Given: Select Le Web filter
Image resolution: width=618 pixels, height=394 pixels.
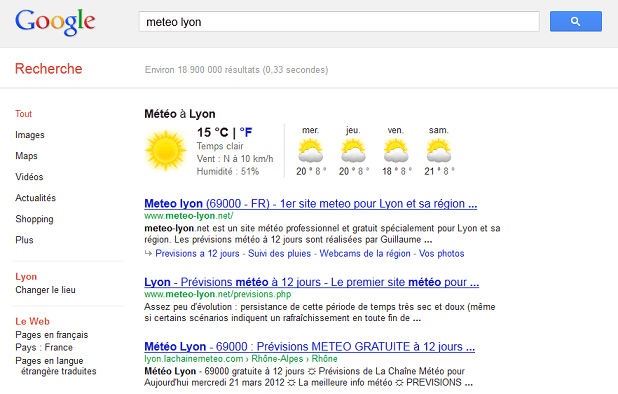Looking at the screenshot, I should [32, 321].
